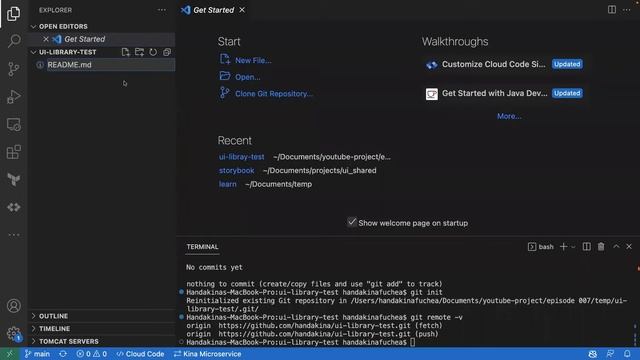The width and height of the screenshot is (640, 360).
Task: Open recent project learn
Action: pos(227,184)
